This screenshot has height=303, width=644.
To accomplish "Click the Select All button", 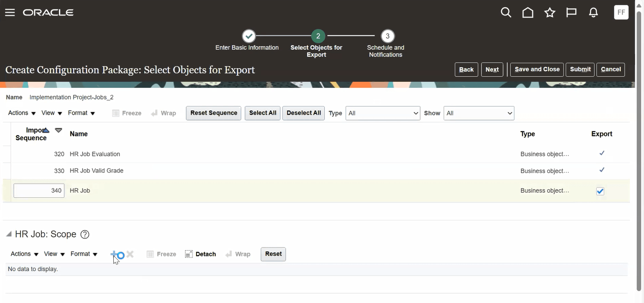I will point(262,113).
